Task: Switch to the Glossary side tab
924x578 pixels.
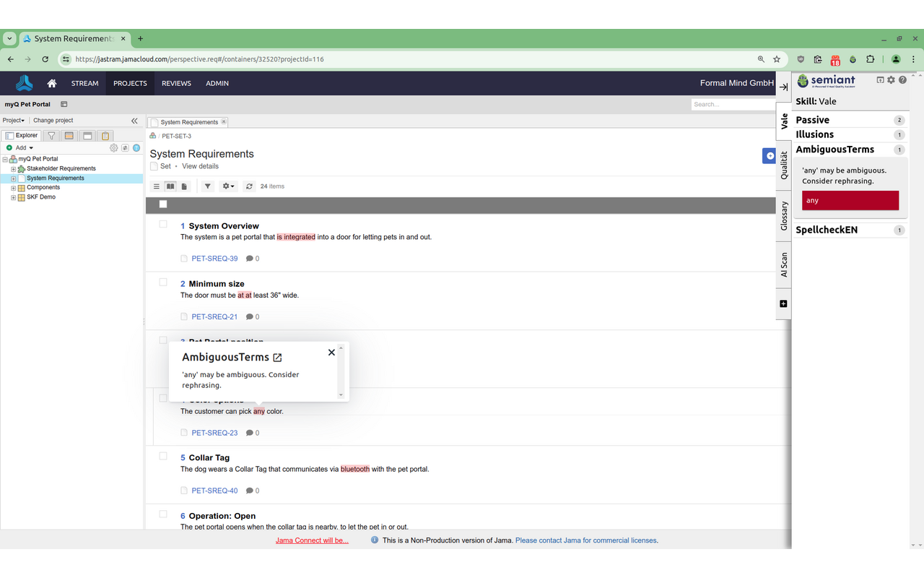Action: pos(784,216)
